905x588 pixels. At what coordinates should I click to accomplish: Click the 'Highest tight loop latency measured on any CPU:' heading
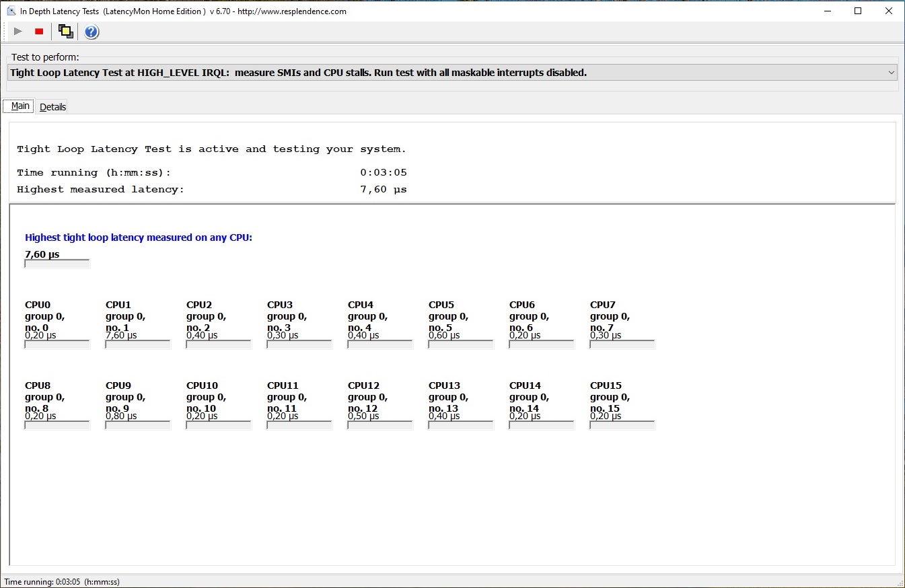139,237
